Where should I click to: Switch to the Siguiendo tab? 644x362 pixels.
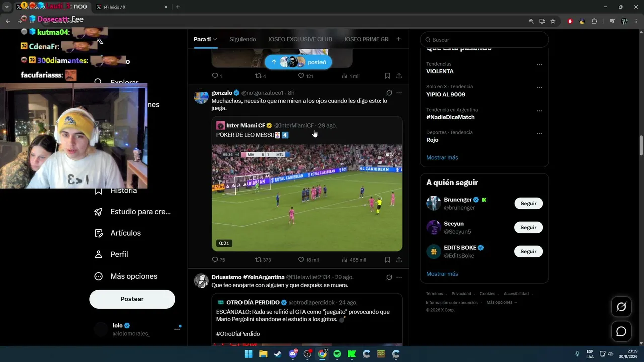point(243,39)
